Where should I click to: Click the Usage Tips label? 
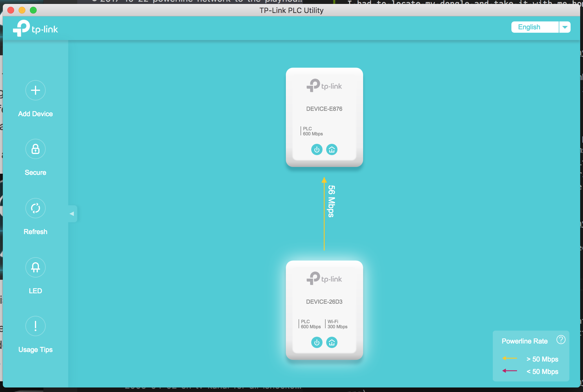click(36, 350)
